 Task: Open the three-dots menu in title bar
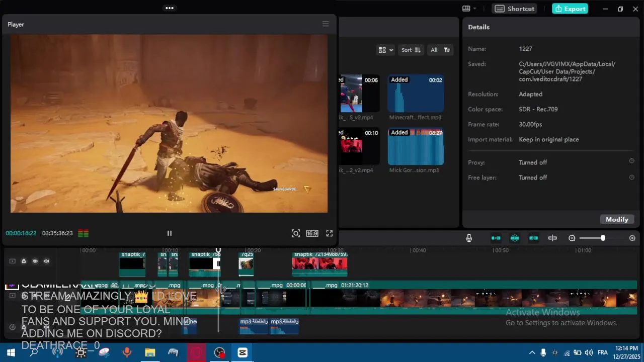click(x=170, y=8)
